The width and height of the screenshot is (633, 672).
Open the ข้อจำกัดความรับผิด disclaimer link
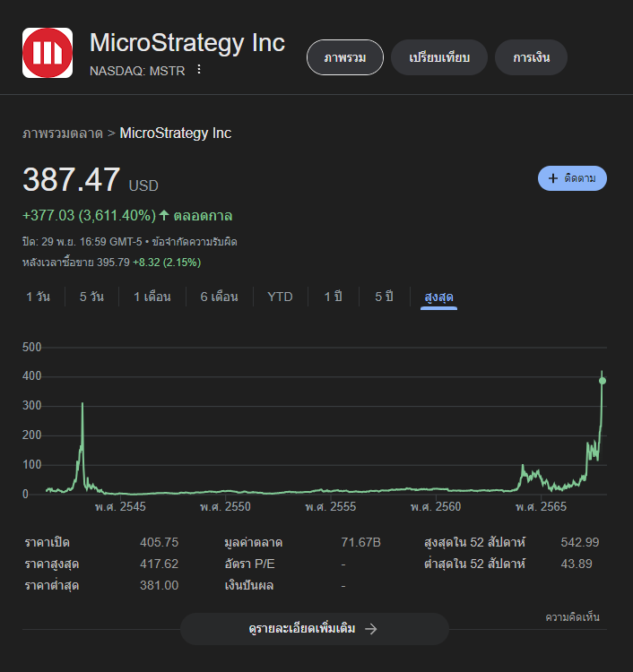click(195, 242)
